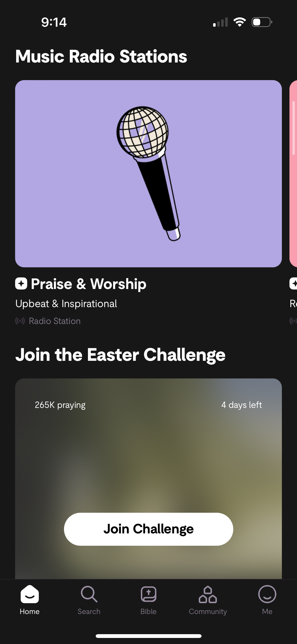297x644 pixels.
Task: Tap the pink next station card
Action: pyautogui.click(x=293, y=174)
